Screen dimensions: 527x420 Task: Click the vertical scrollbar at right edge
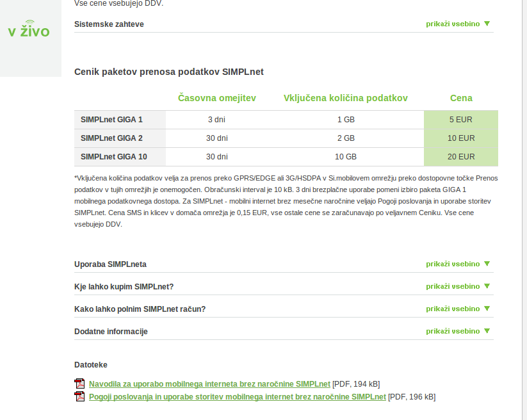pos(524,210)
